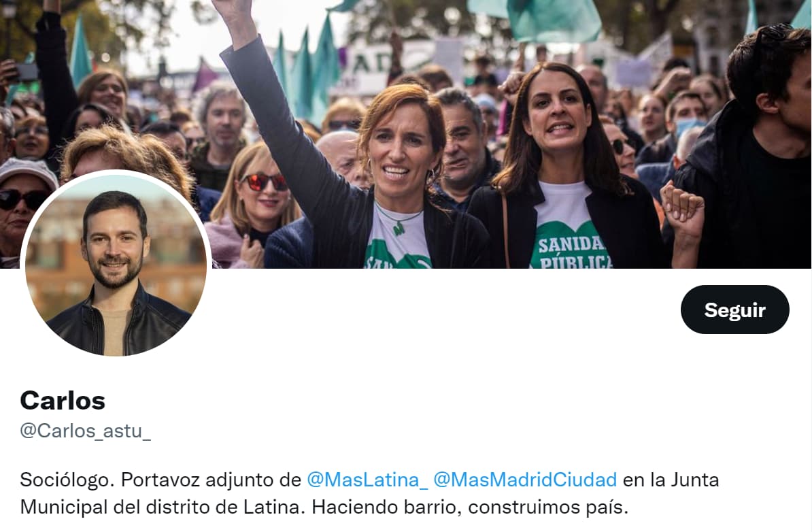Screen dimensions: 812x532
Task: Click 'Portavoz adjunto de' in the bio
Action: 211,480
